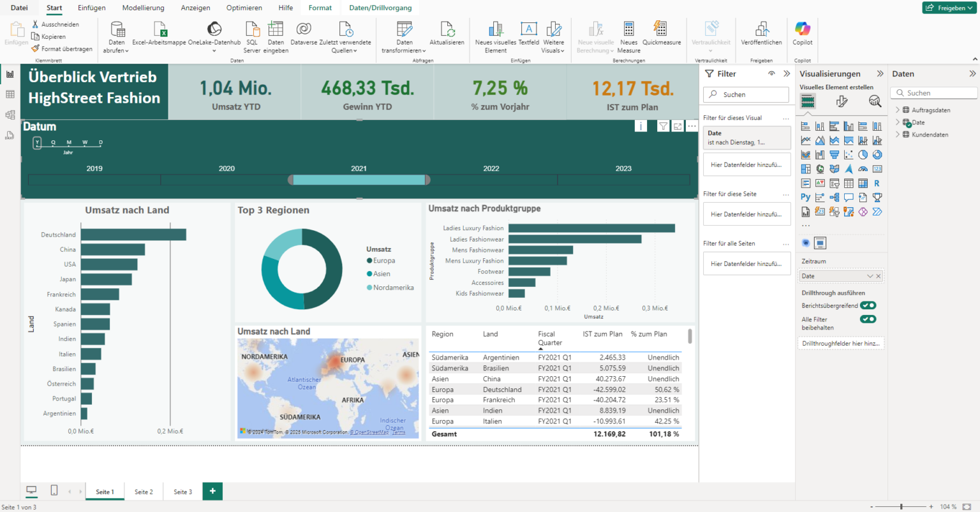This screenshot has width=980, height=512.
Task: Collapse the Visualisierungen pane
Action: pyautogui.click(x=880, y=74)
